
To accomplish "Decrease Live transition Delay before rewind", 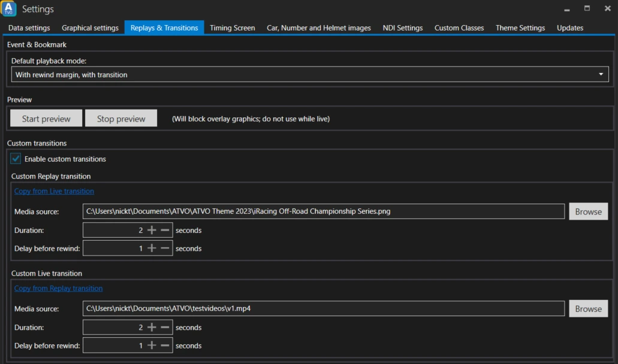I will (x=165, y=345).
